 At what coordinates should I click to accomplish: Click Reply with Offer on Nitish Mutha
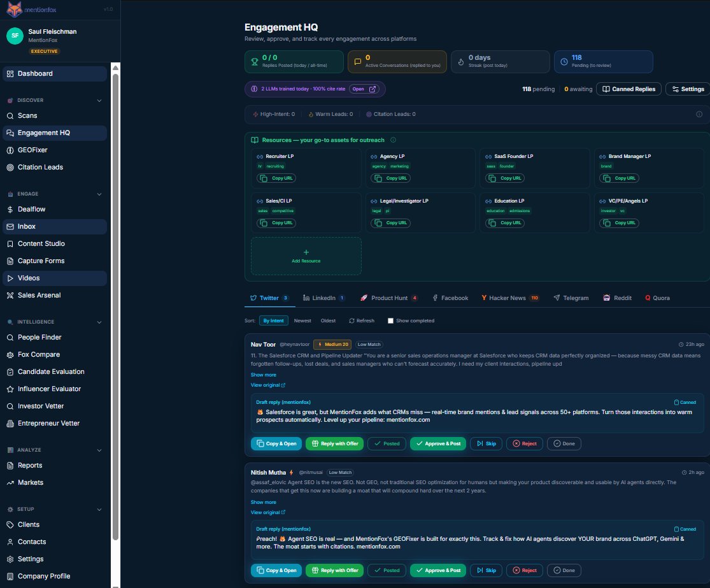pos(335,571)
